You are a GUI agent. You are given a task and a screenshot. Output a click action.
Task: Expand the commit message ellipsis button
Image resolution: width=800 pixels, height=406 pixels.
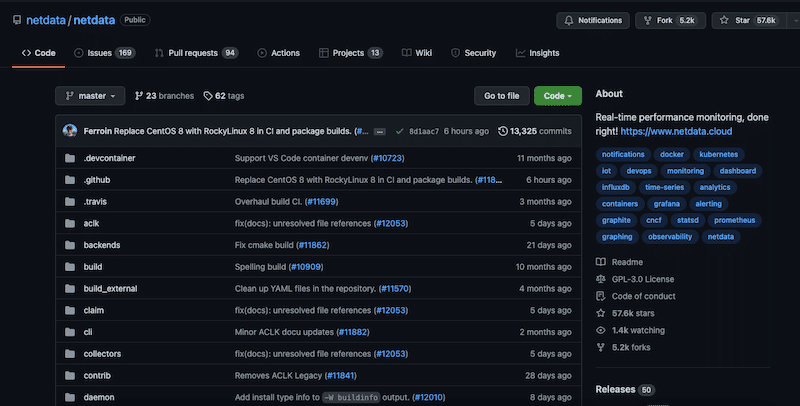pos(379,132)
